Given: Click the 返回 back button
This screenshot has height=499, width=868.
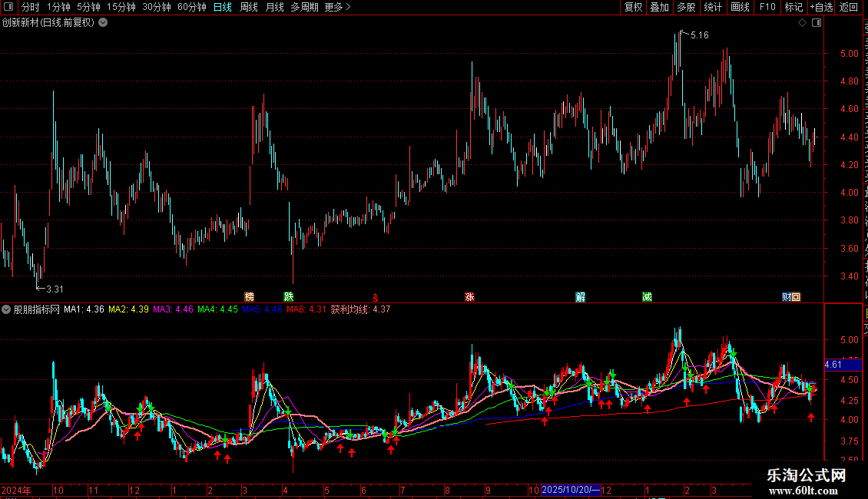Looking at the screenshot, I should click(x=849, y=7).
